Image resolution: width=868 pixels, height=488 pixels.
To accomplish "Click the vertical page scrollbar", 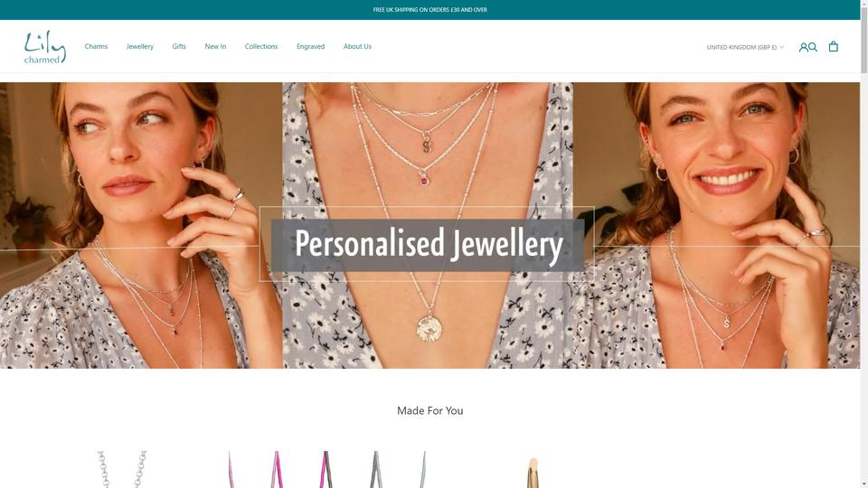I will [864, 244].
